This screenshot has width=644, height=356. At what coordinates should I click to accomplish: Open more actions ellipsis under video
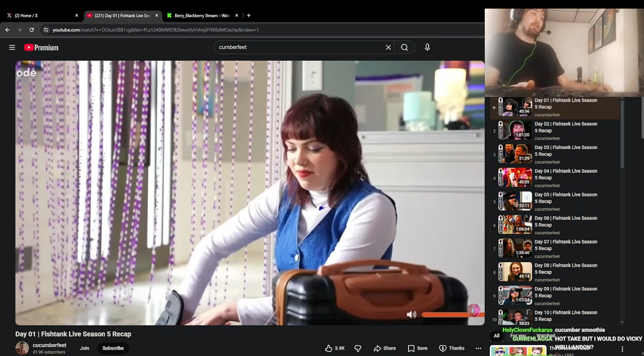coord(479,348)
